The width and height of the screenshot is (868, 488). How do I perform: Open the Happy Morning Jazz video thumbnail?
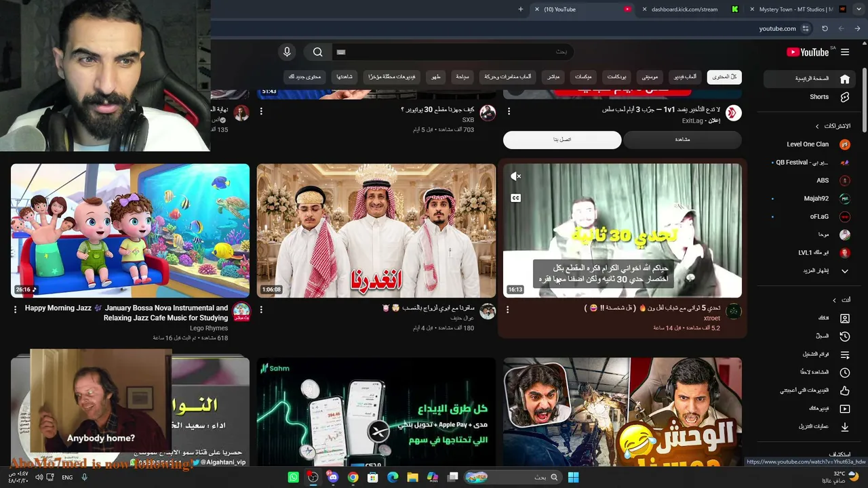tap(130, 230)
